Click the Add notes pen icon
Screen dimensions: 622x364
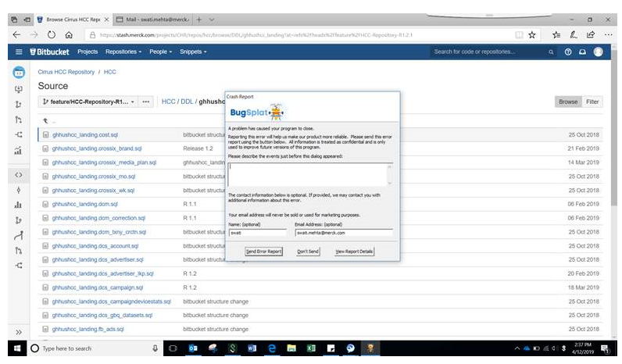click(574, 35)
